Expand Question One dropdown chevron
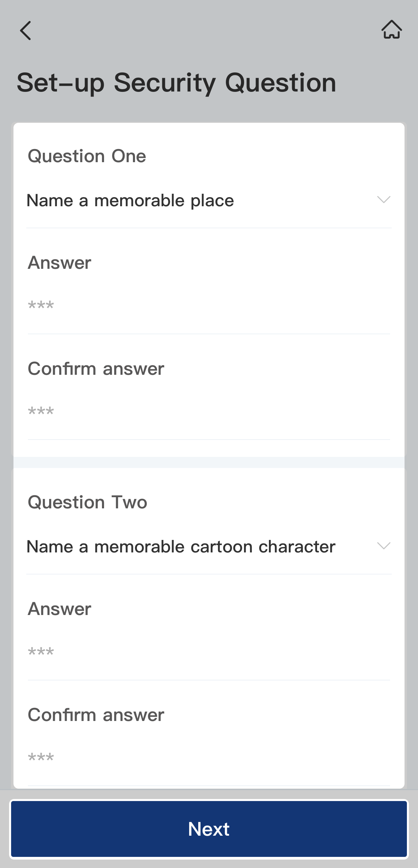Screen dimensions: 418x868 (x=383, y=200)
